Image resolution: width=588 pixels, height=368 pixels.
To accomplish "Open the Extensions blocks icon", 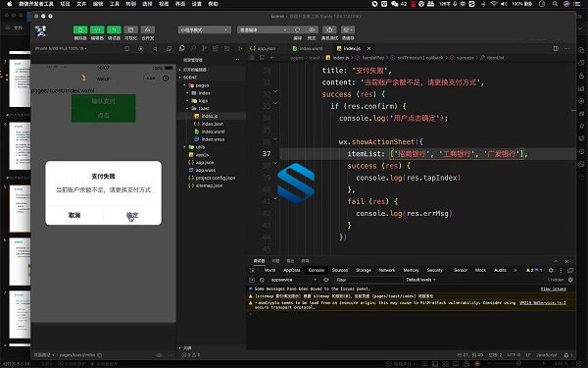I will click(216, 48).
